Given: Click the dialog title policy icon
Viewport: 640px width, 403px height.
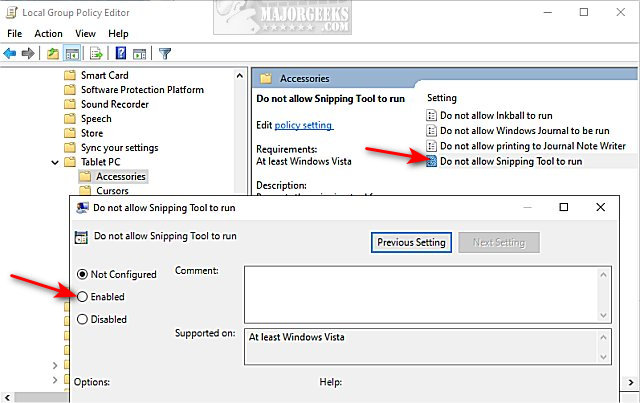Looking at the screenshot, I should (x=82, y=208).
